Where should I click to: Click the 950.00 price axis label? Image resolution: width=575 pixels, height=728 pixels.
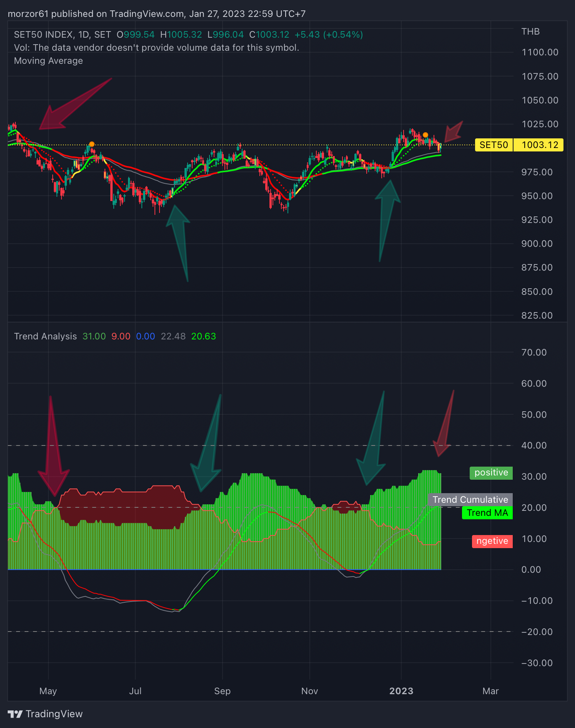tap(537, 196)
